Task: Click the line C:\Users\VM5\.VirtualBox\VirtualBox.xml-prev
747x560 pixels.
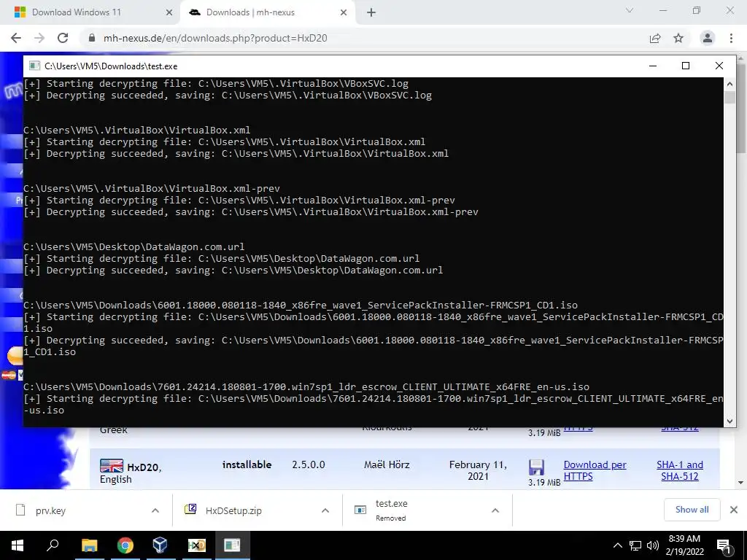Action: point(152,188)
